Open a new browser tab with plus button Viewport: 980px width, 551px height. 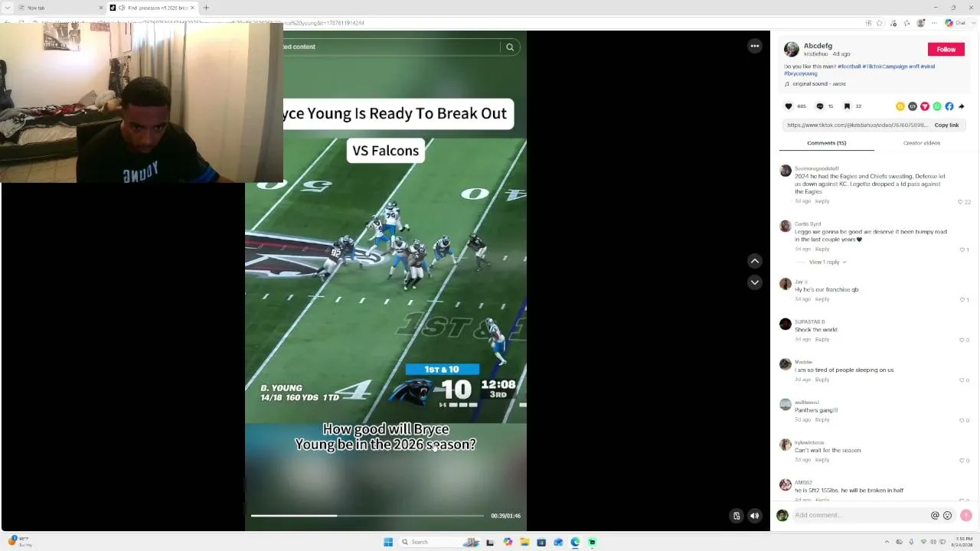[x=206, y=8]
